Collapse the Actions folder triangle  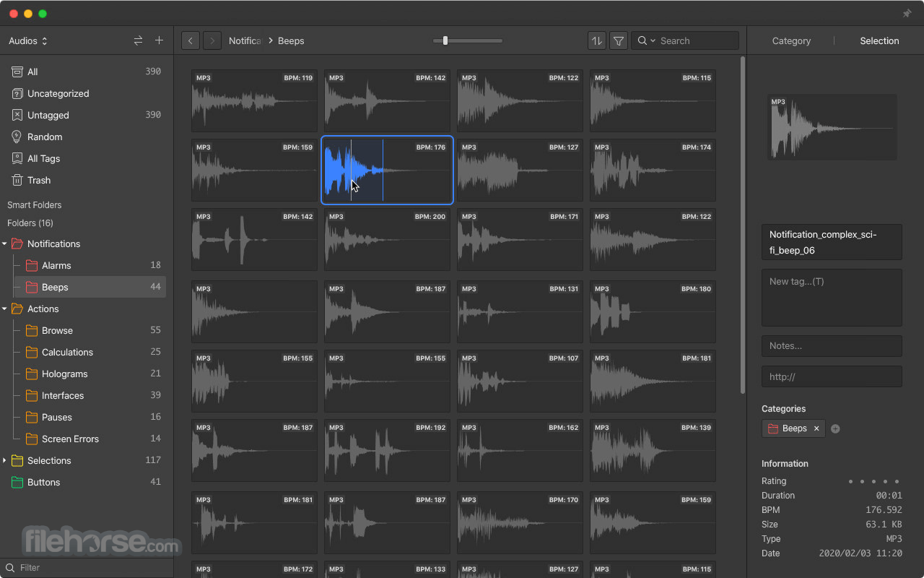pyautogui.click(x=4, y=309)
